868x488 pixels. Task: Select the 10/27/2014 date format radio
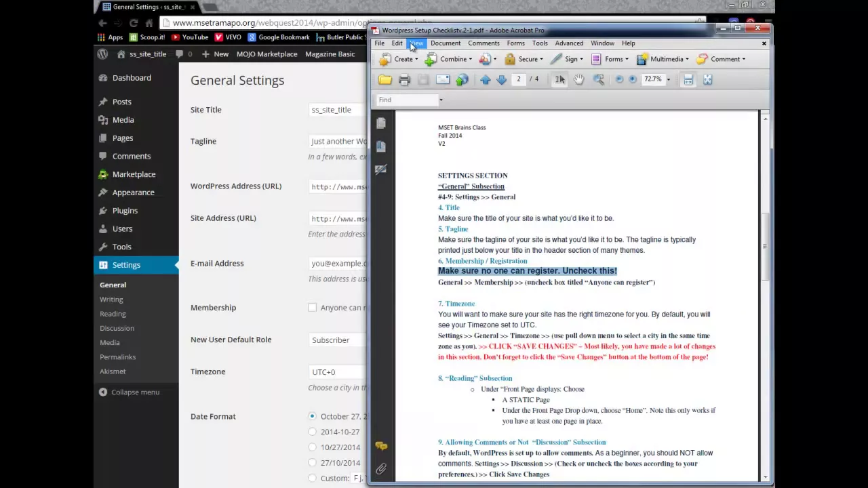[x=312, y=447]
